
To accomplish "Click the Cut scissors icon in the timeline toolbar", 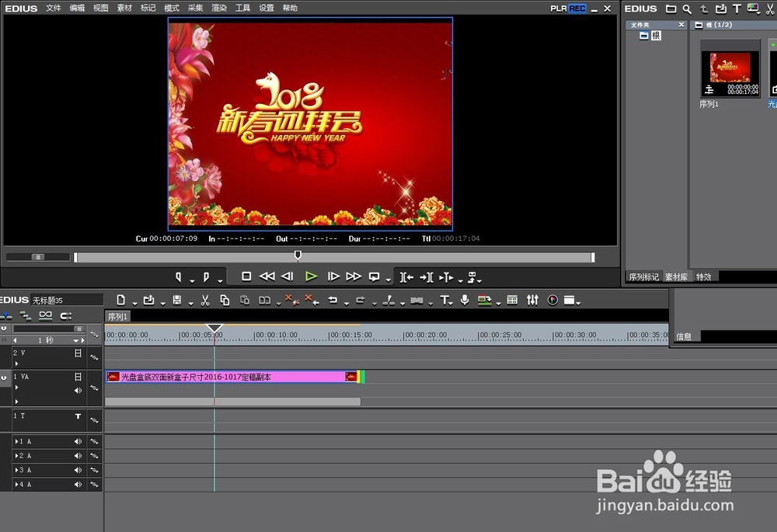I will [x=205, y=301].
